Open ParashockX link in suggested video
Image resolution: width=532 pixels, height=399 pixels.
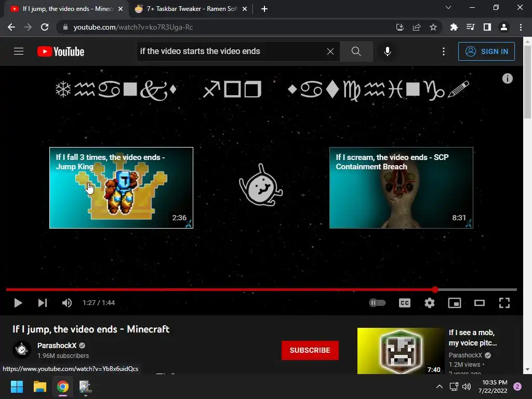(x=465, y=355)
